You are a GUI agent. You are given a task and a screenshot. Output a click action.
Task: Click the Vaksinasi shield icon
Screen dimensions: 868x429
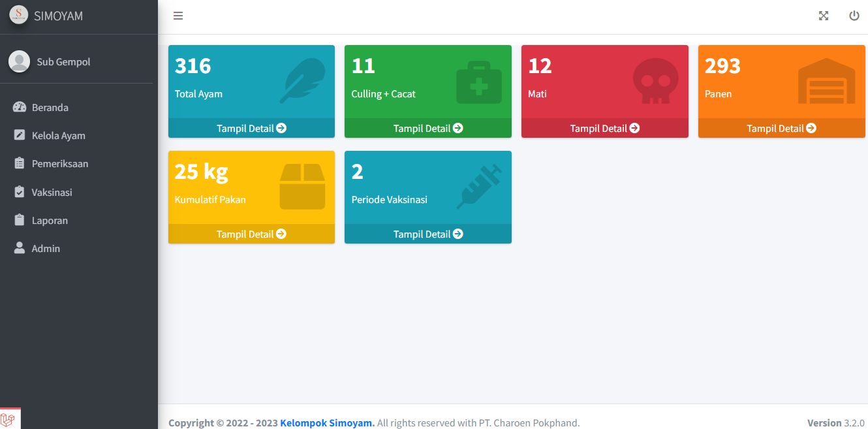[19, 191]
